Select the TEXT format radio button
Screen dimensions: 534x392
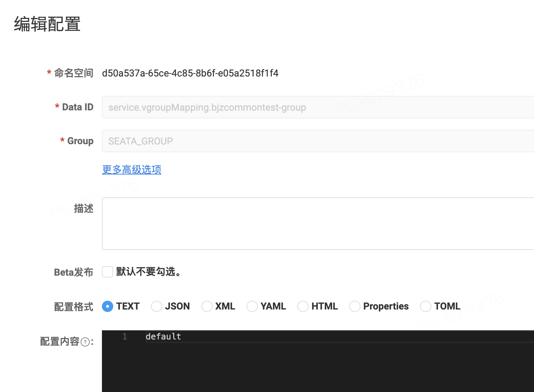tap(108, 306)
